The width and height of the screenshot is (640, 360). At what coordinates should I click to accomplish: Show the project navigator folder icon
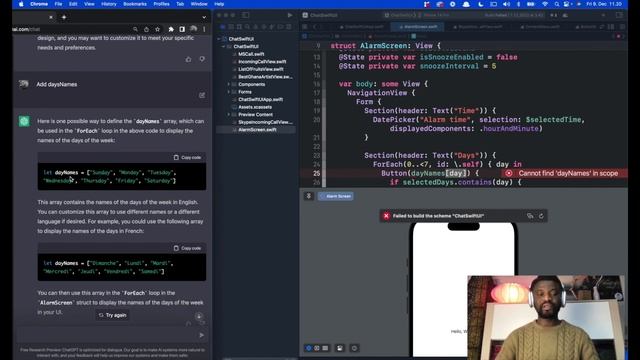point(223,27)
